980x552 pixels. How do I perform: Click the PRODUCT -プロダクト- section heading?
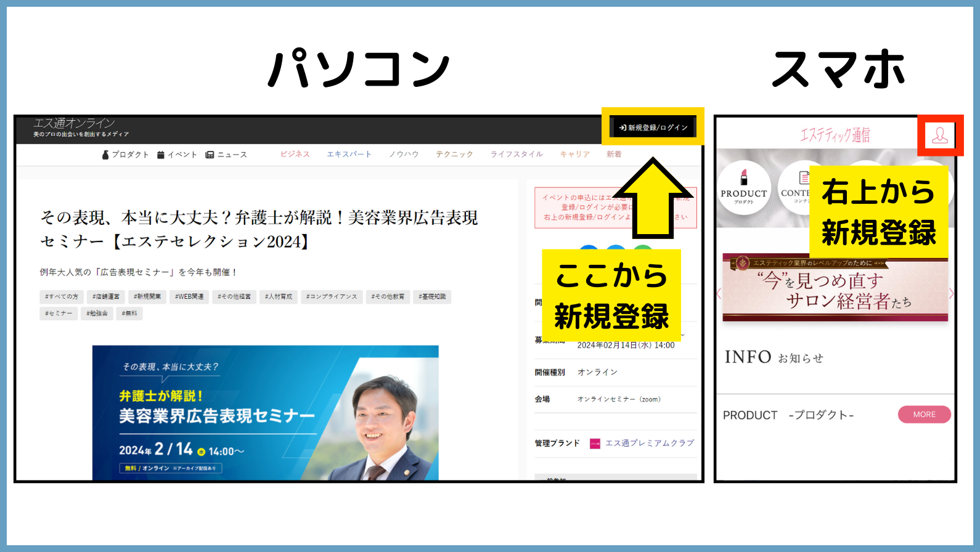[788, 415]
